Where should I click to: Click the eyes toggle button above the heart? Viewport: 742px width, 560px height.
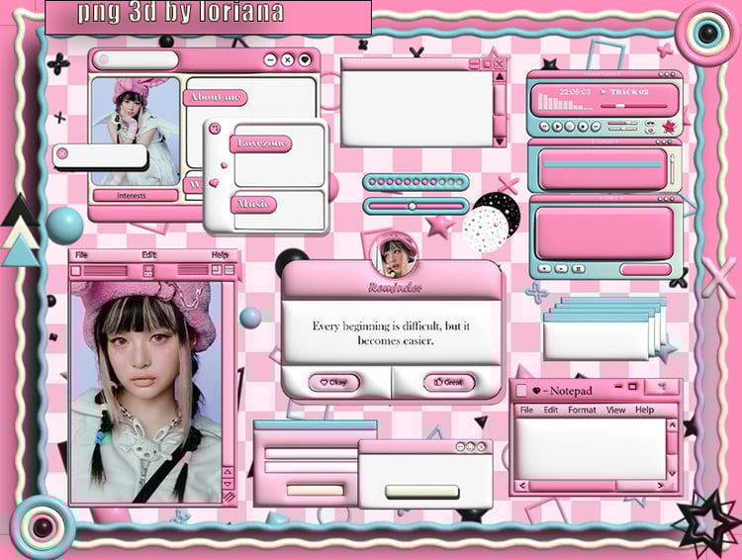pyautogui.click(x=650, y=123)
